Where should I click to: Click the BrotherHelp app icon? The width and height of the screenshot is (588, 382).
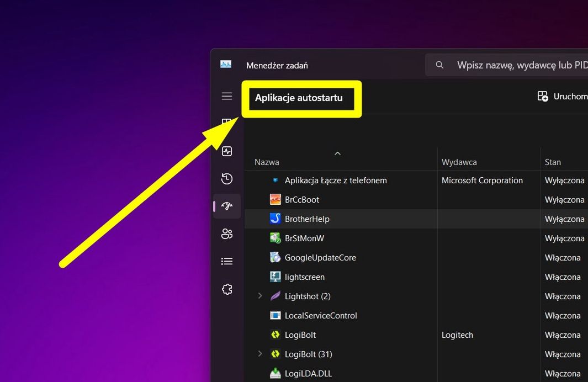[x=276, y=219]
